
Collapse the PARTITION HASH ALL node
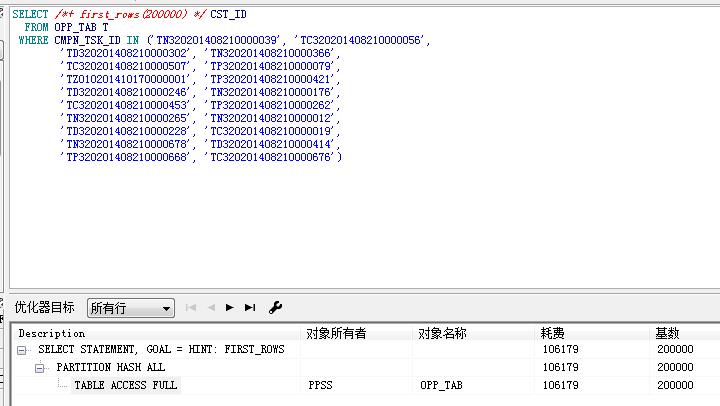tap(39, 368)
